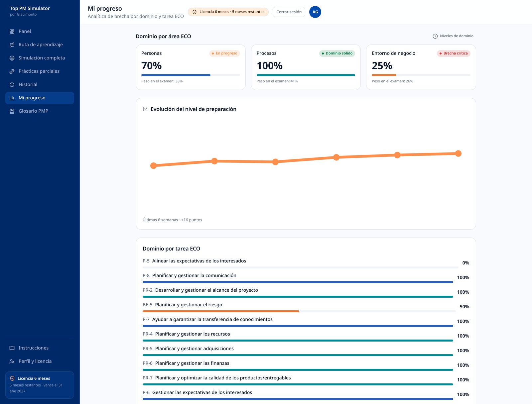Click the Entorno de negocio 25% progress bar
This screenshot has height=404, width=532.
(x=421, y=75)
